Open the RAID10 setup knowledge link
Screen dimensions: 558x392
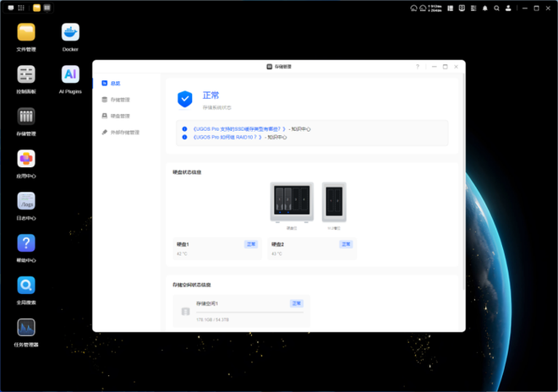tap(227, 137)
